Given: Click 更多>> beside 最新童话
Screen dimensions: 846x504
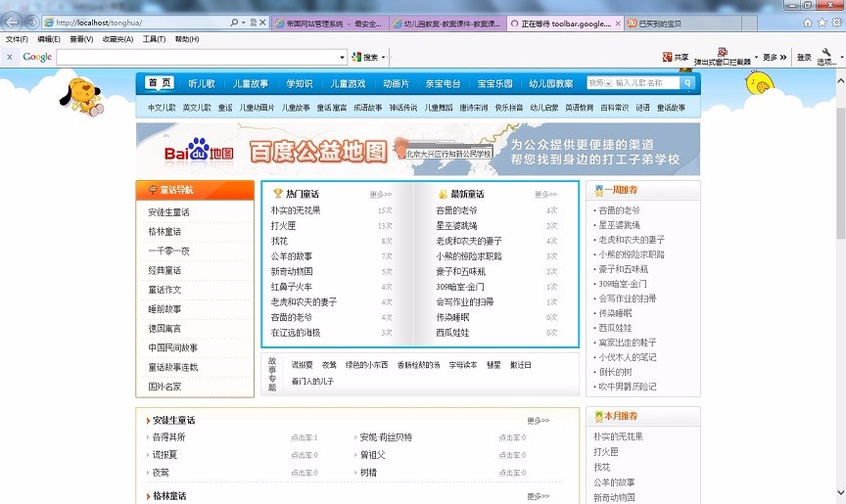Looking at the screenshot, I should [546, 194].
